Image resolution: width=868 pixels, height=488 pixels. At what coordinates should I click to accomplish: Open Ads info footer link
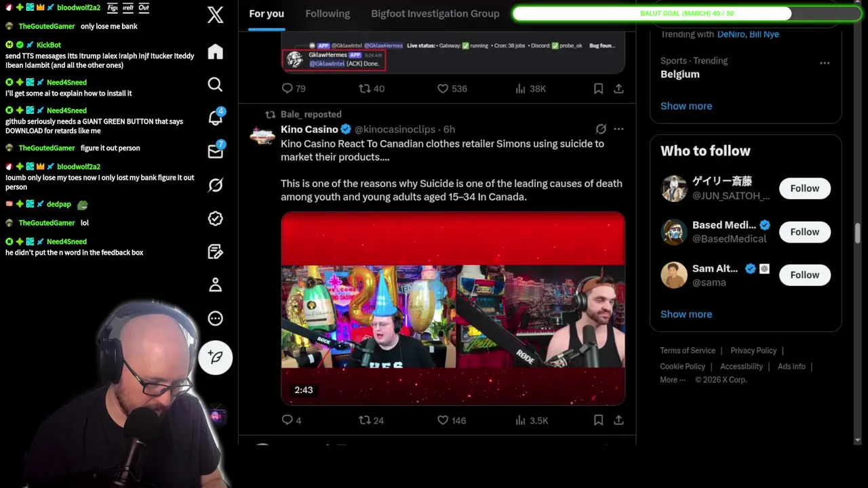point(791,366)
